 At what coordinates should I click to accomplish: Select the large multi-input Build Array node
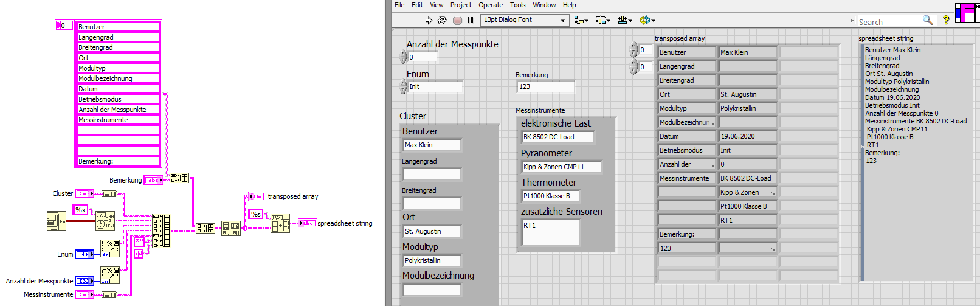coord(162,231)
